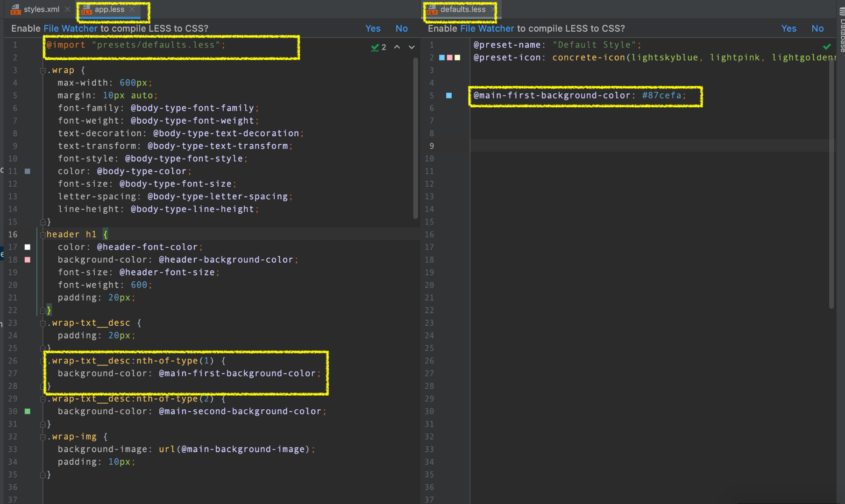Open File Watcher link in defaults.less banner
This screenshot has width=845, height=504.
tap(487, 28)
